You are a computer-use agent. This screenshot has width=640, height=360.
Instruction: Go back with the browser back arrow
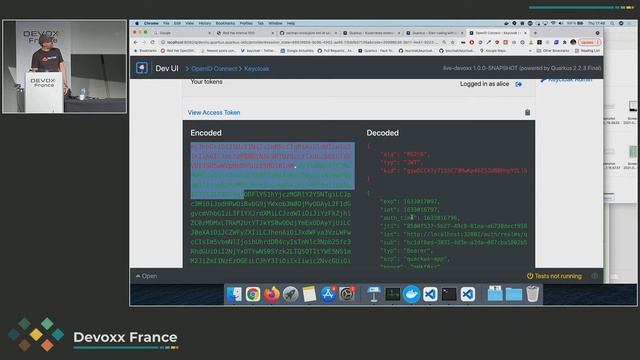point(136,42)
